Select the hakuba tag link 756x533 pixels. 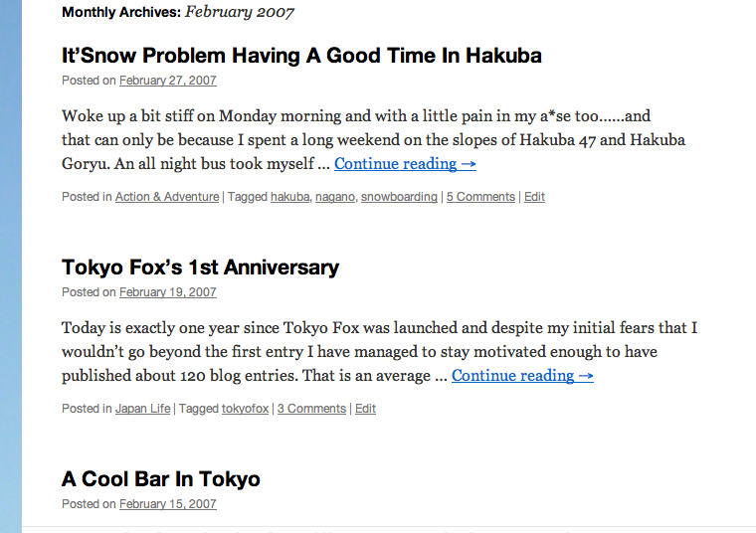289,197
